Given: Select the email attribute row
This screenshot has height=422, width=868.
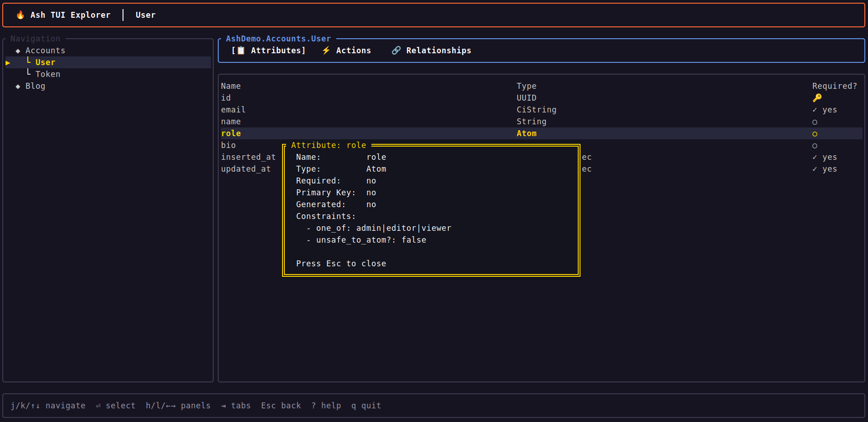Looking at the screenshot, I should coord(541,110).
